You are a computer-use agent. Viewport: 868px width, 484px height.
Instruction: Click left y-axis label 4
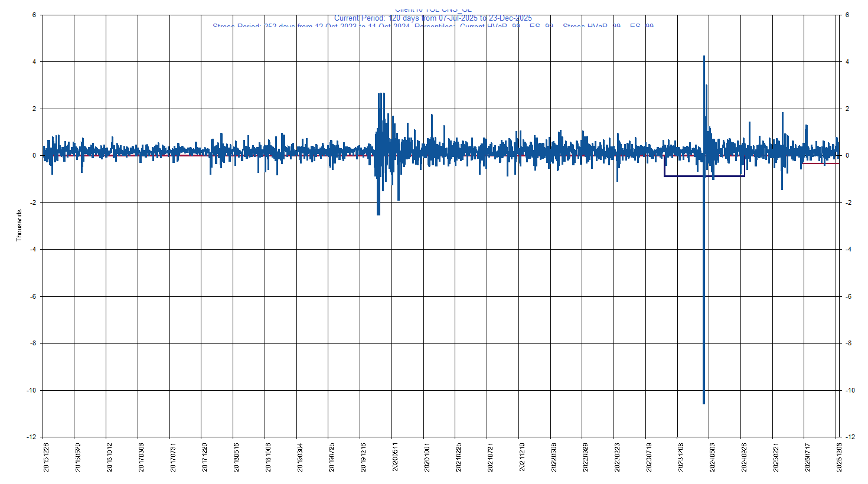click(34, 62)
